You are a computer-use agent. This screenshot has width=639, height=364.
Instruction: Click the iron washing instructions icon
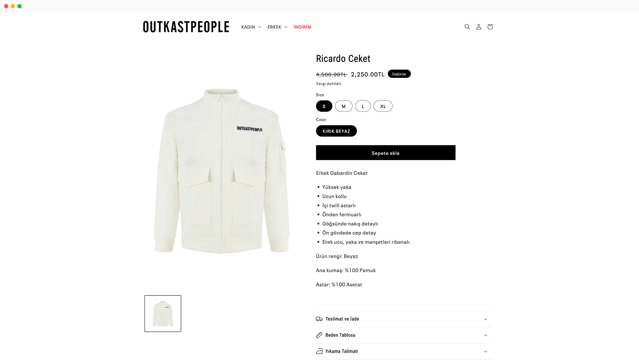(319, 351)
